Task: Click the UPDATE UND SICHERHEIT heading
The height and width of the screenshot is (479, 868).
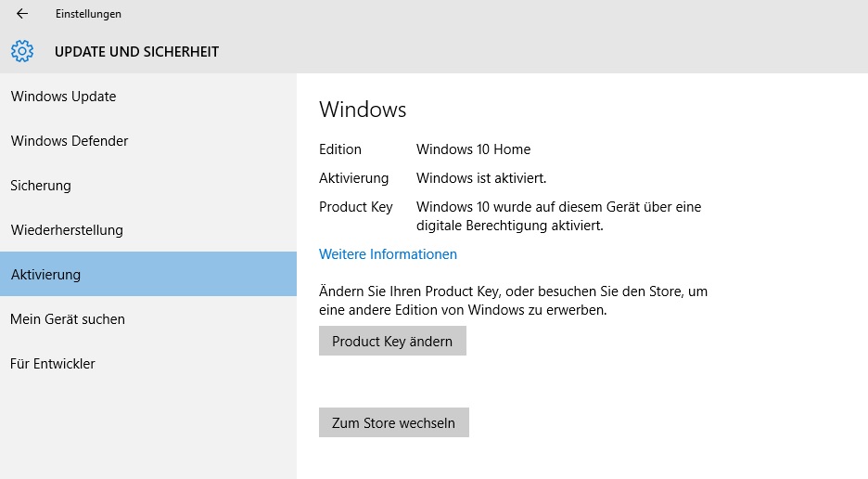Action: click(x=136, y=52)
